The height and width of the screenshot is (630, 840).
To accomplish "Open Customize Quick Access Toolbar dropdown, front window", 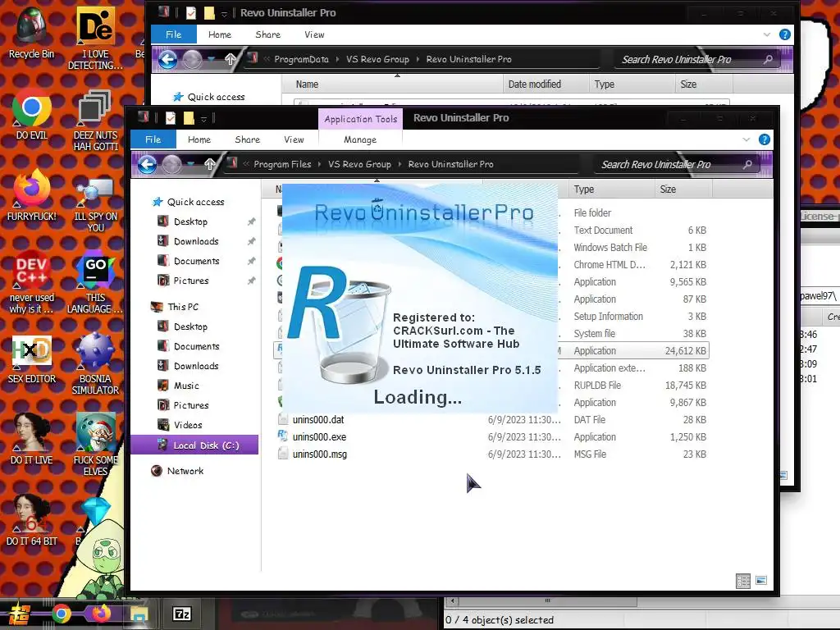I will (203, 119).
